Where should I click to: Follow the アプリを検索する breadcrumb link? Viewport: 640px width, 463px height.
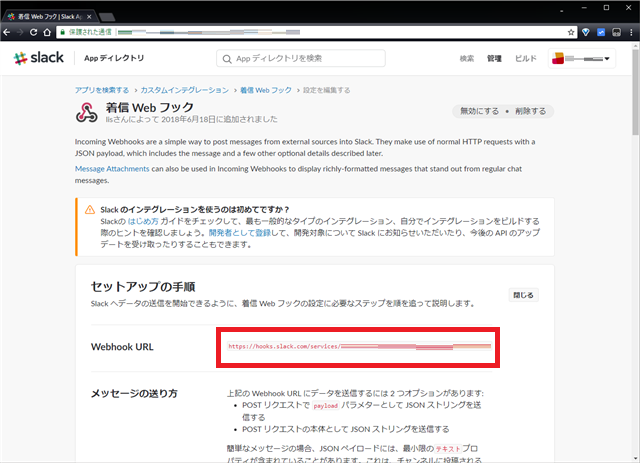point(102,90)
